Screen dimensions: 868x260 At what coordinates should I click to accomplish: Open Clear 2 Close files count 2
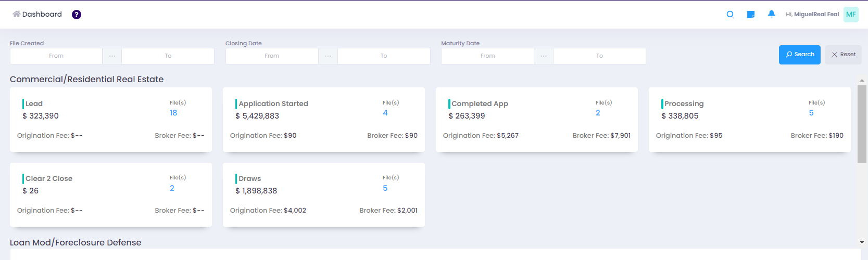click(172, 188)
